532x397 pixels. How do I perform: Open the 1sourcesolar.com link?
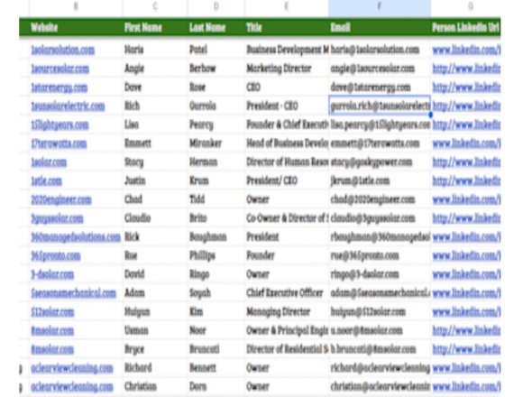tap(60, 69)
